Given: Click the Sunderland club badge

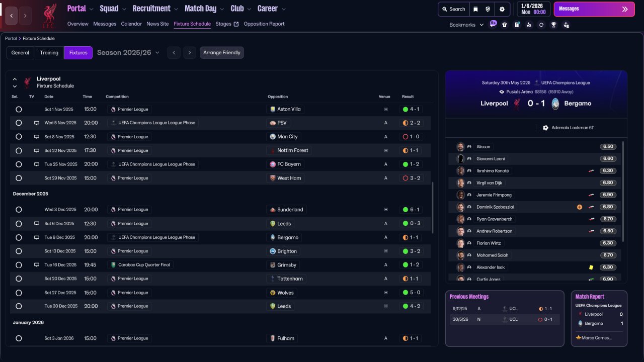Looking at the screenshot, I should pos(273,210).
